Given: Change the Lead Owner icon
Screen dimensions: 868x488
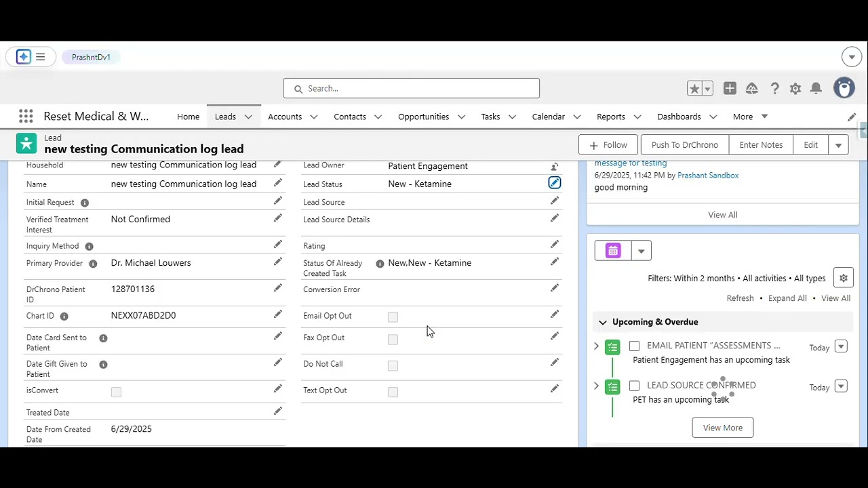Looking at the screenshot, I should (x=555, y=166).
